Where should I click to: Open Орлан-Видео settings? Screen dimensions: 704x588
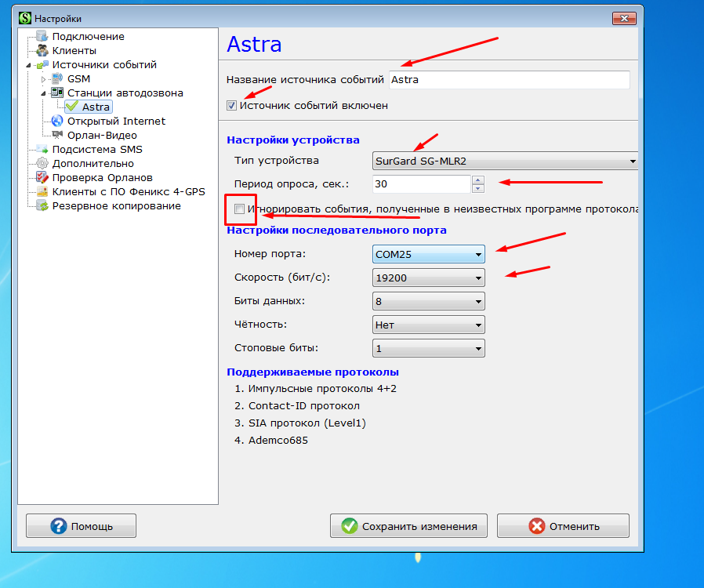tap(102, 135)
